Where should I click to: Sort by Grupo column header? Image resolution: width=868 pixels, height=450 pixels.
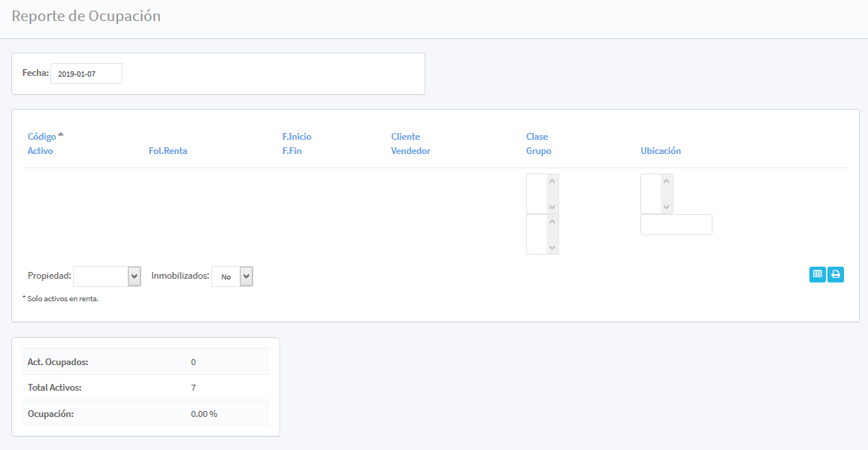538,151
